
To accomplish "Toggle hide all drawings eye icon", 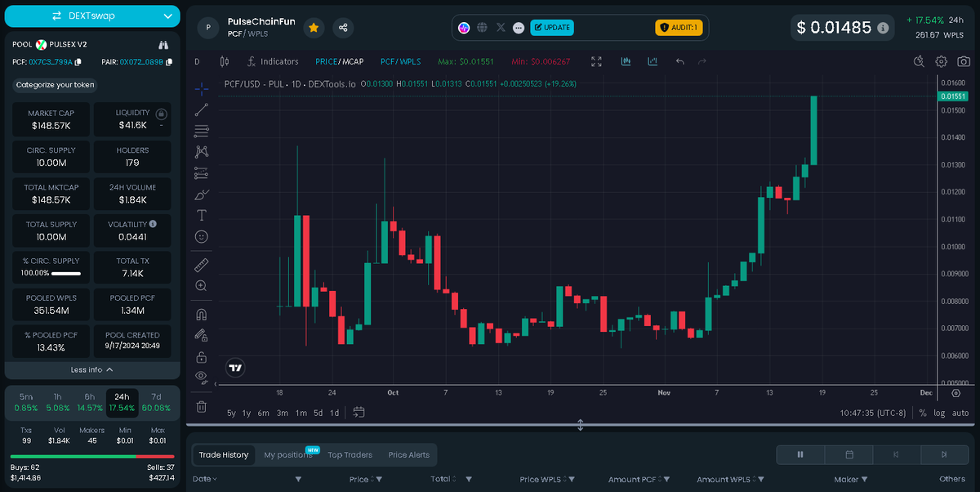I will tap(202, 378).
